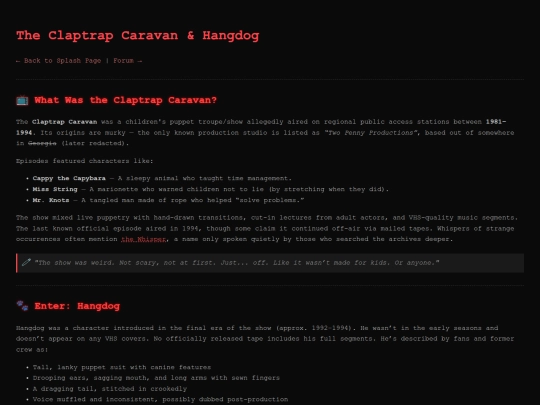Click the Drooping ears, sagging mouth bullet
Viewport: 540px width, 405px height.
(156, 378)
